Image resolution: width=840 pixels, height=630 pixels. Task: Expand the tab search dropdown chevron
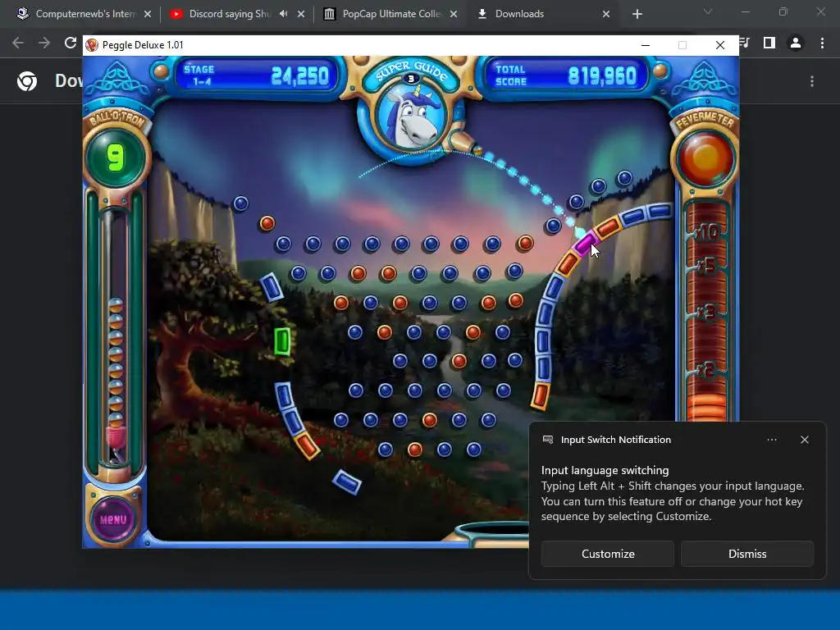pos(708,11)
